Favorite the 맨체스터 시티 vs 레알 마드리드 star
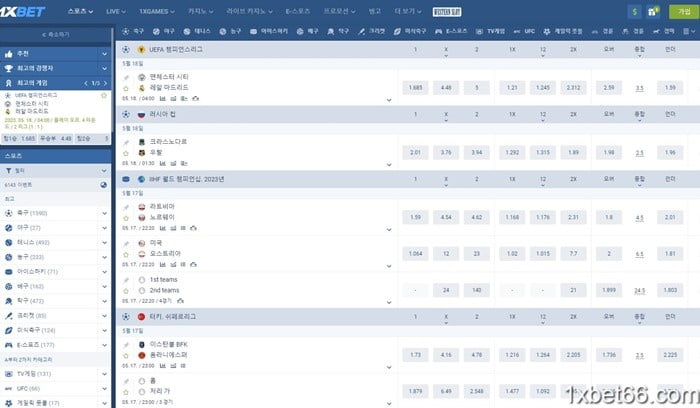 (x=126, y=88)
